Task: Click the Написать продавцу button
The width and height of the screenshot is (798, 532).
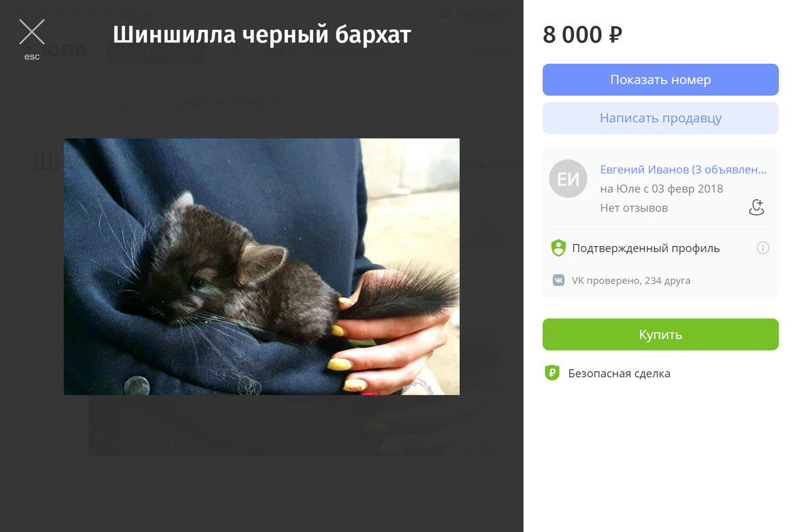Action: pos(660,118)
